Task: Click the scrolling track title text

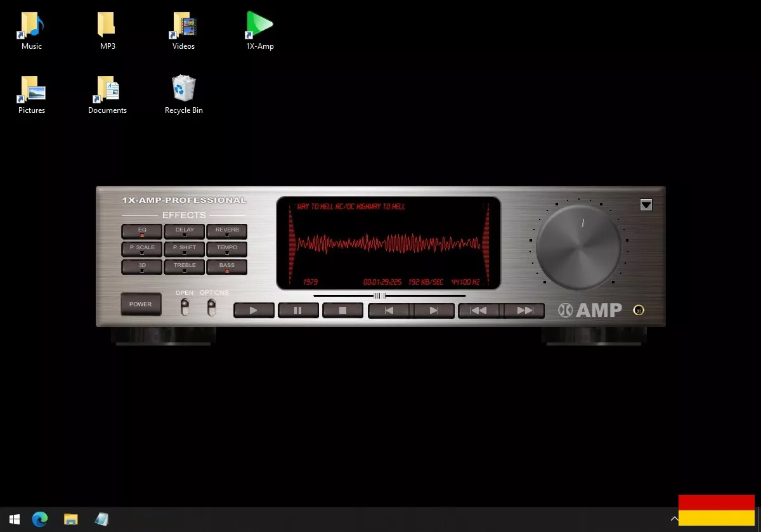Action: [351, 207]
